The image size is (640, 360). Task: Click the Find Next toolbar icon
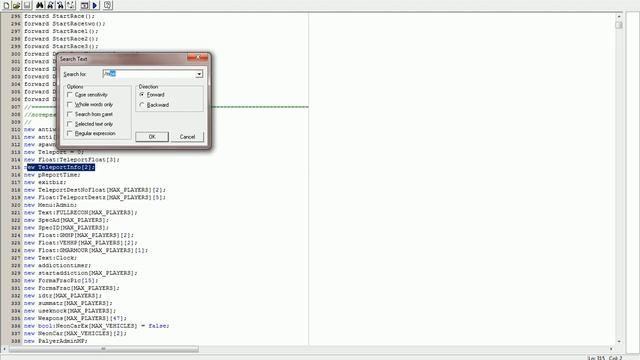pos(50,5)
